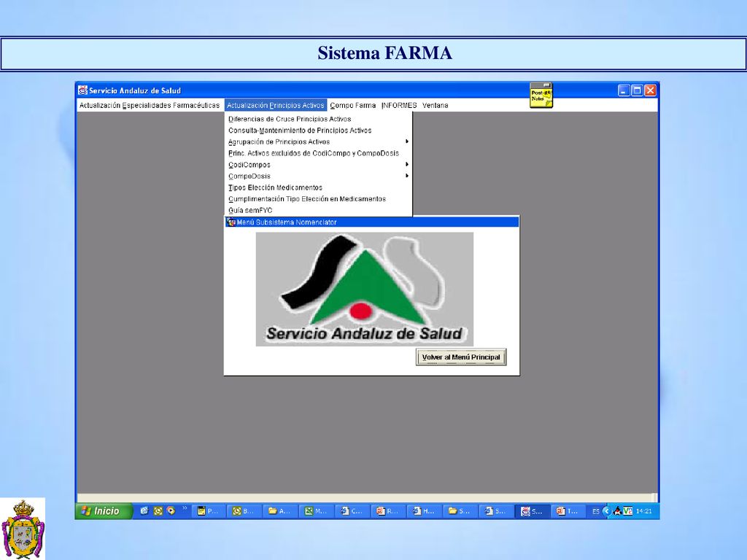Click the Menú Subsistema Nomenclator window icon
747x560 pixels.
[231, 222]
